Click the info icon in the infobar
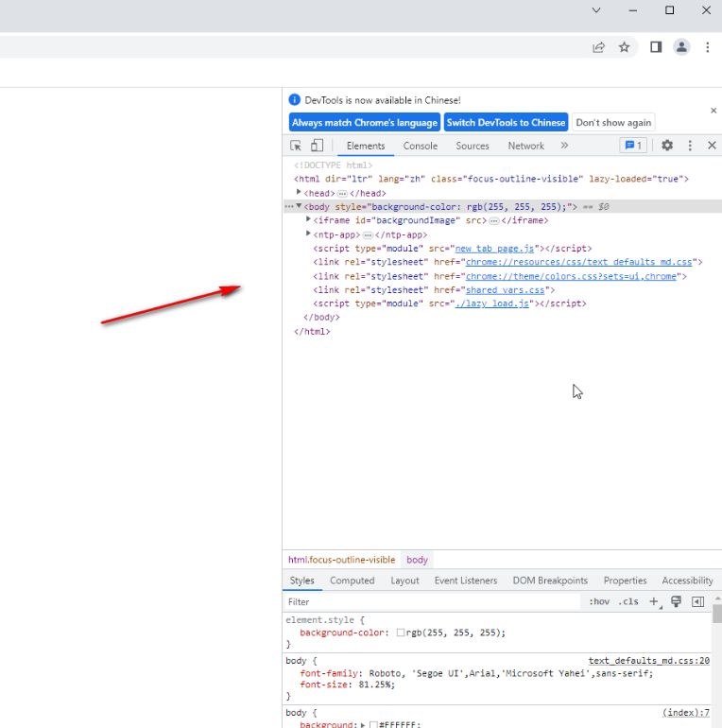Viewport: 722px width, 728px height. [294, 100]
